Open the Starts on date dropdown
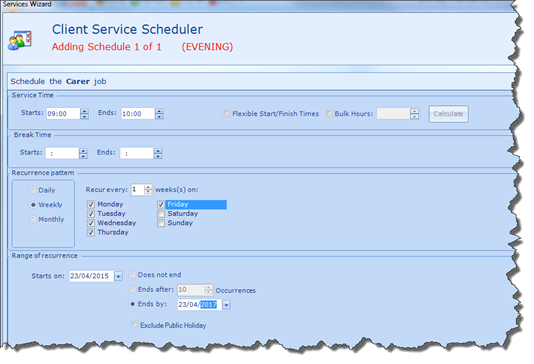Image resolution: width=534 pixels, height=364 pixels. (x=118, y=276)
